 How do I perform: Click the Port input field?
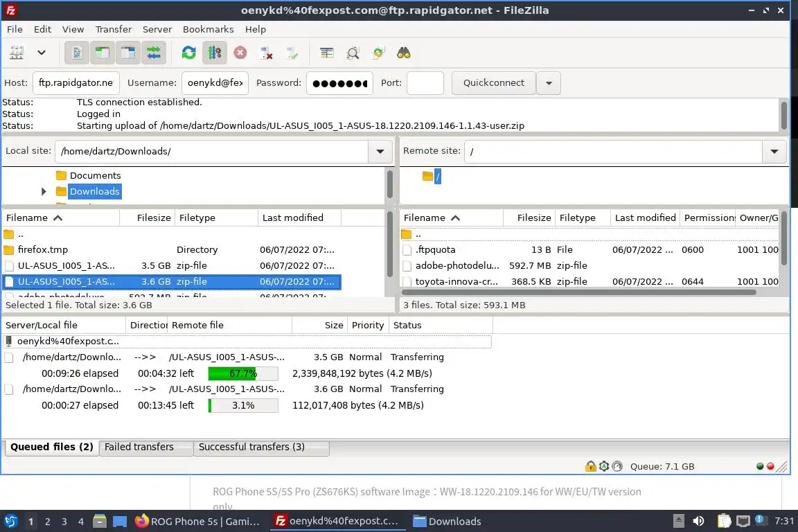click(425, 83)
